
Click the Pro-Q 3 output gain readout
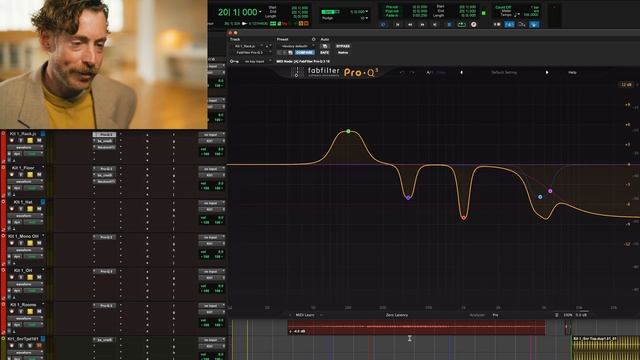[x=581, y=315]
